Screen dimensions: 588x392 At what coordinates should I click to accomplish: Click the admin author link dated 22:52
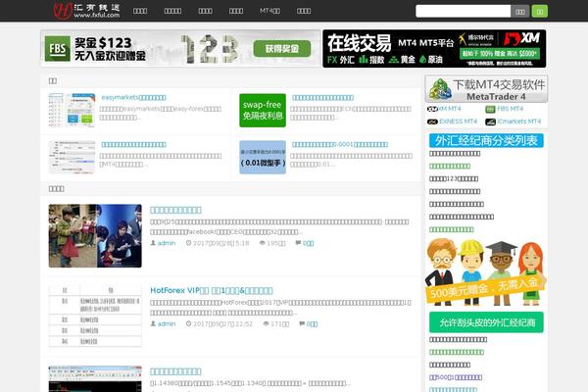167,323
